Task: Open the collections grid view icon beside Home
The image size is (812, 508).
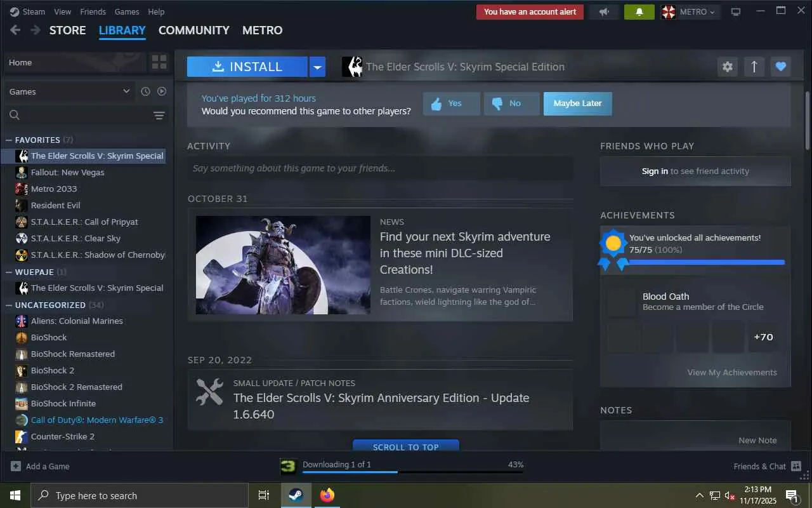Action: point(159,62)
